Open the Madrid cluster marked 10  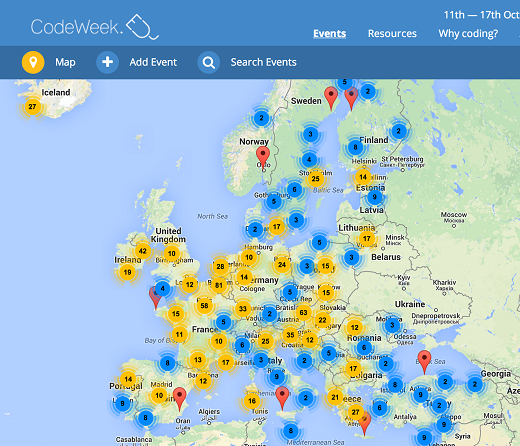coord(159,395)
